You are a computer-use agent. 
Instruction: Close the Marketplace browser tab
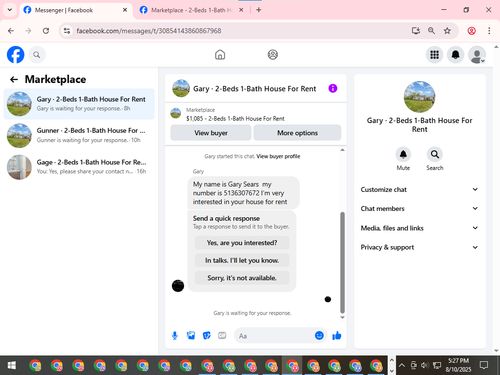coord(241,10)
